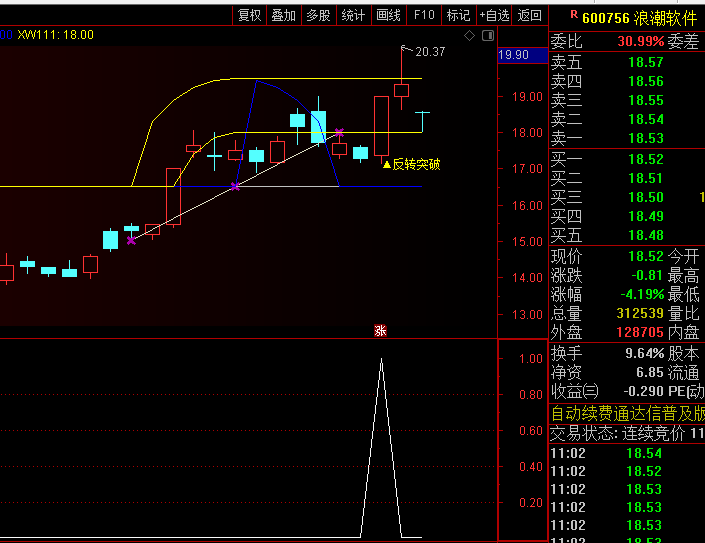Click the 卖二 price 18.54
The height and width of the screenshot is (543, 705).
[x=646, y=119]
